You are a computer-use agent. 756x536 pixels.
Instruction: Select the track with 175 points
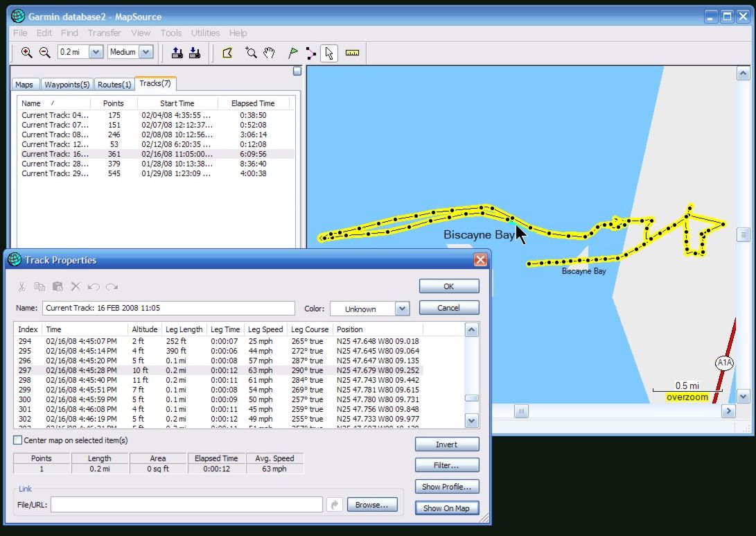point(155,115)
